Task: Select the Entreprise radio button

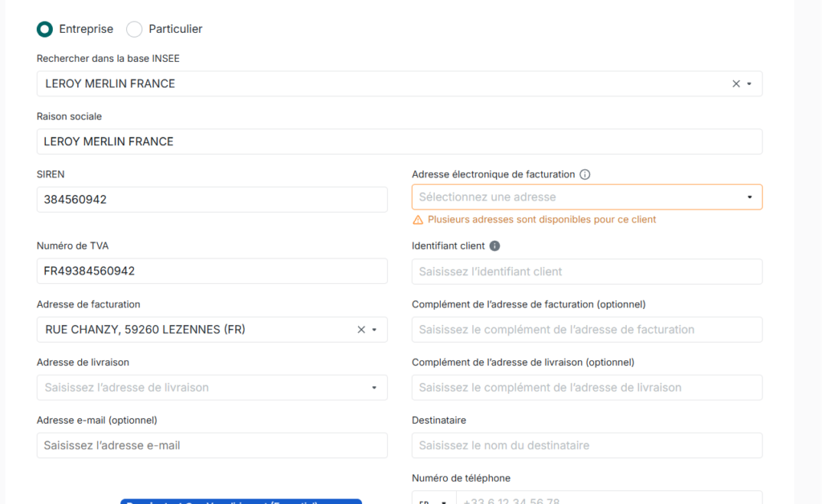Action: coord(45,30)
